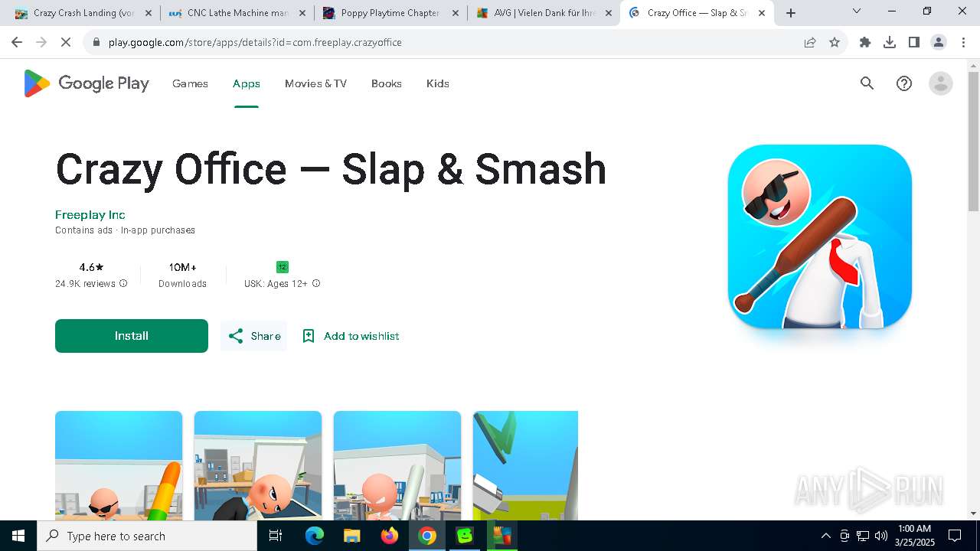Open the second screenshot with slapped man
Screen dimensions: 980x551
(x=258, y=465)
